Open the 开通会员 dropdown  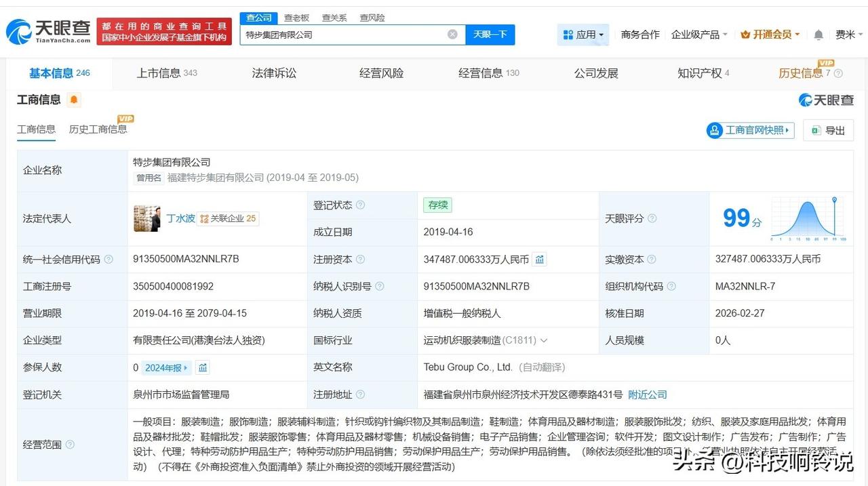click(x=770, y=35)
